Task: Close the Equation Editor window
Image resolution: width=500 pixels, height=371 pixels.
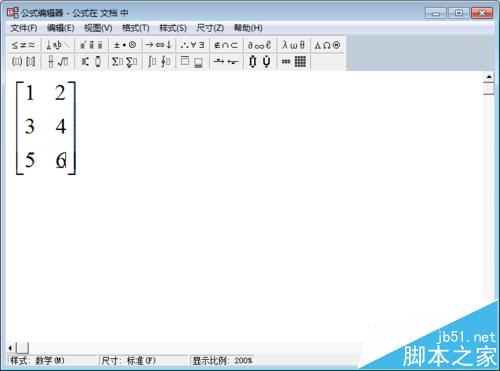Action: point(482,13)
